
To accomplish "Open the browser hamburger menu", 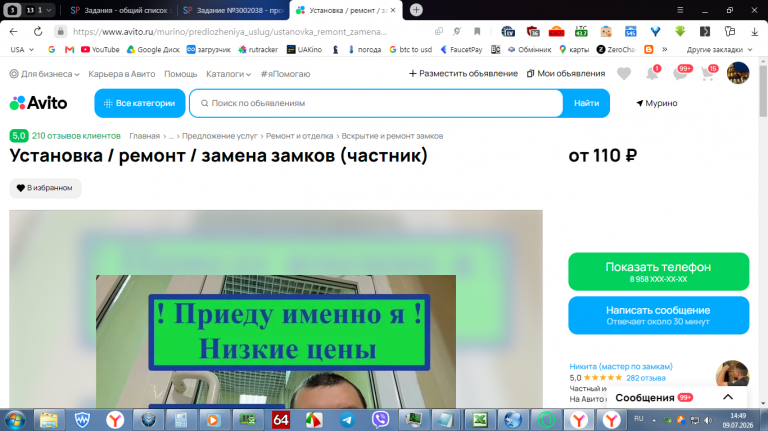I will point(680,10).
